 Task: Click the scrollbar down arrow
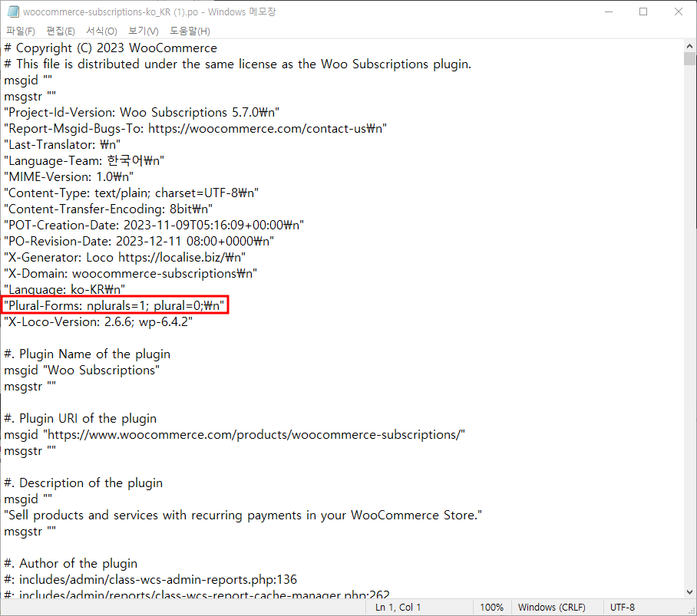point(689,592)
